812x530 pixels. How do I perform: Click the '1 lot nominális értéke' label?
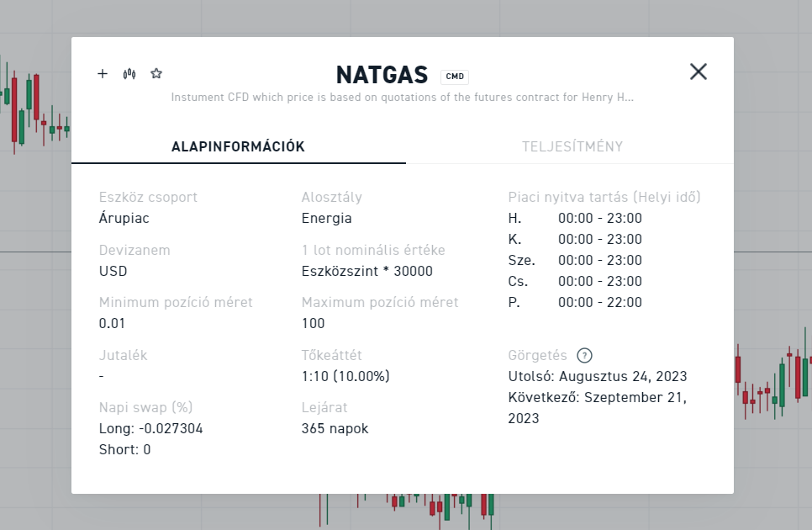(x=373, y=250)
